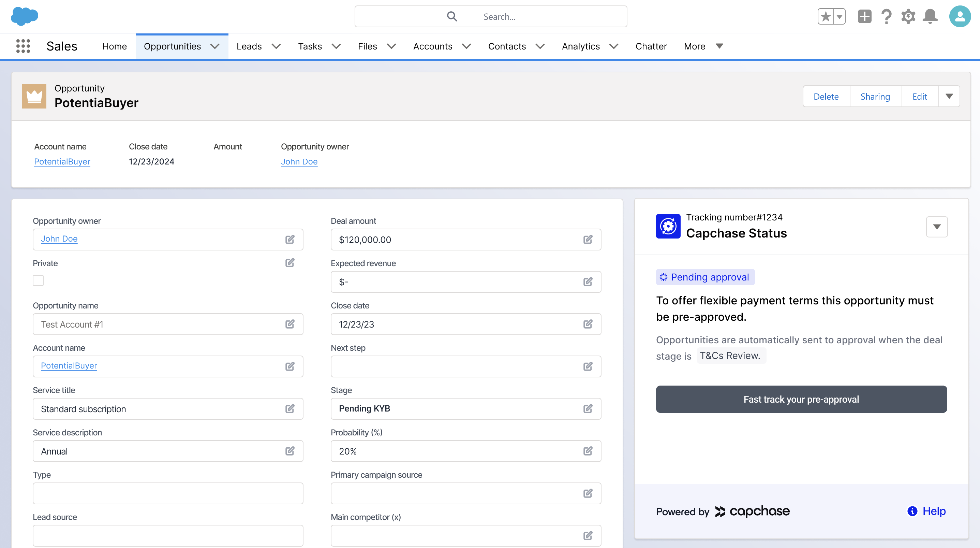This screenshot has height=548, width=980.
Task: Open the Chatter tab
Action: pyautogui.click(x=651, y=46)
